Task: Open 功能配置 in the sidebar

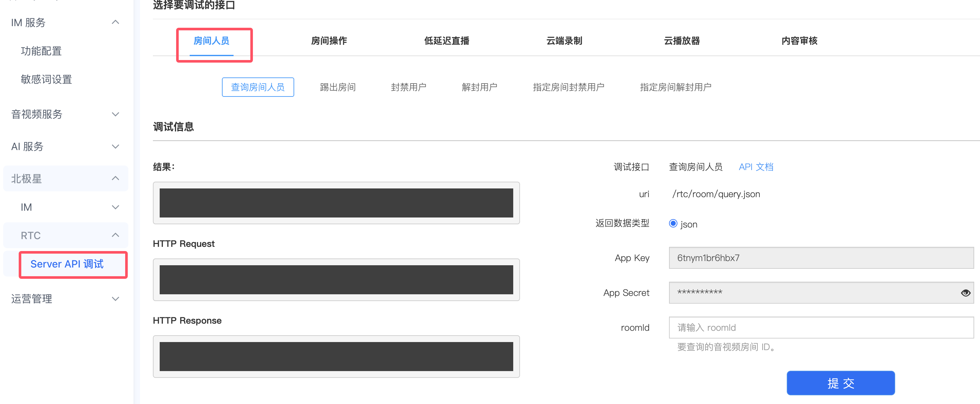Action: tap(41, 51)
